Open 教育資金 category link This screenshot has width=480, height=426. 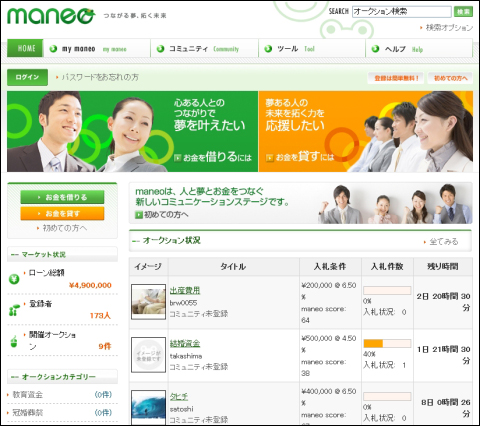point(28,395)
